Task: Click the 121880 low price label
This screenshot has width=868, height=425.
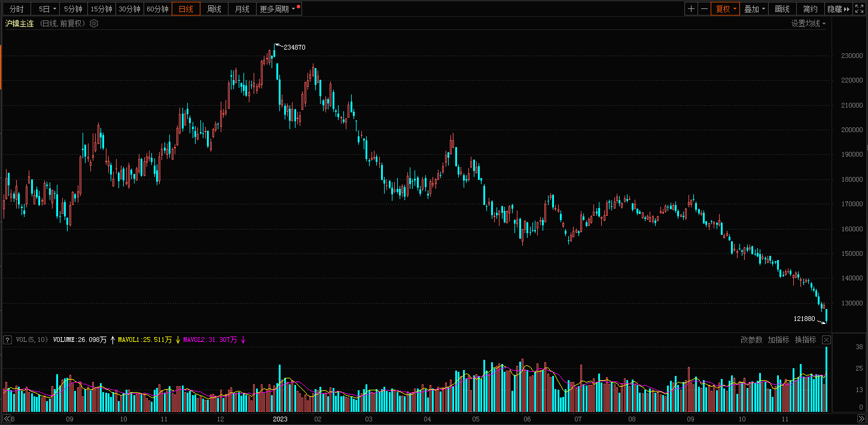Action: (x=805, y=319)
